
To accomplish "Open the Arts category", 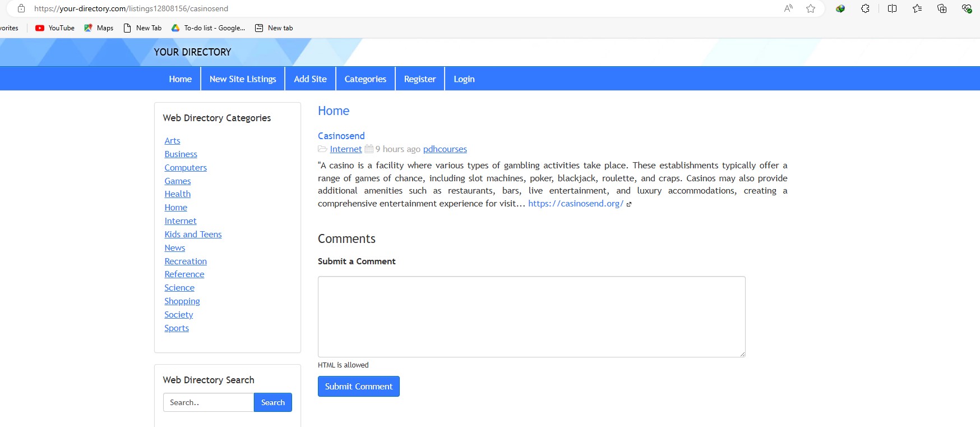I will 172,141.
